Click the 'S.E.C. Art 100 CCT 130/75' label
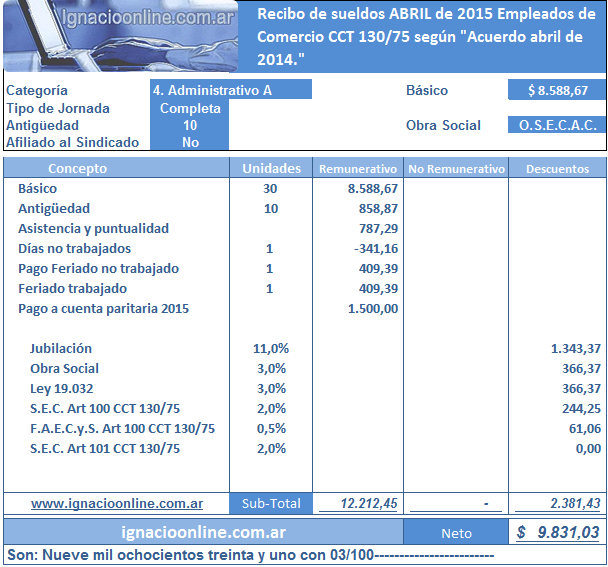Screen dimensions: 608x567 tap(105, 408)
